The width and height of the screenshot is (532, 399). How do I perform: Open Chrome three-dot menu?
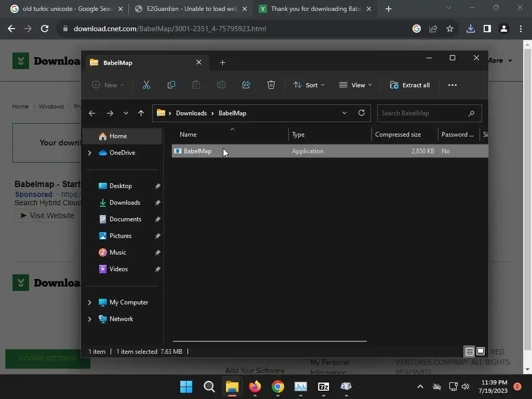(x=521, y=29)
